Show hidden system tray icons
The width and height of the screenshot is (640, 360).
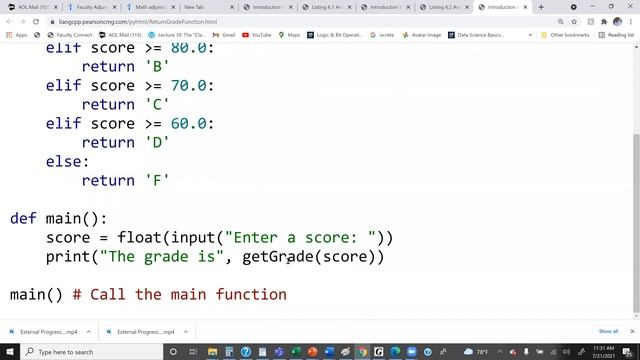point(500,352)
